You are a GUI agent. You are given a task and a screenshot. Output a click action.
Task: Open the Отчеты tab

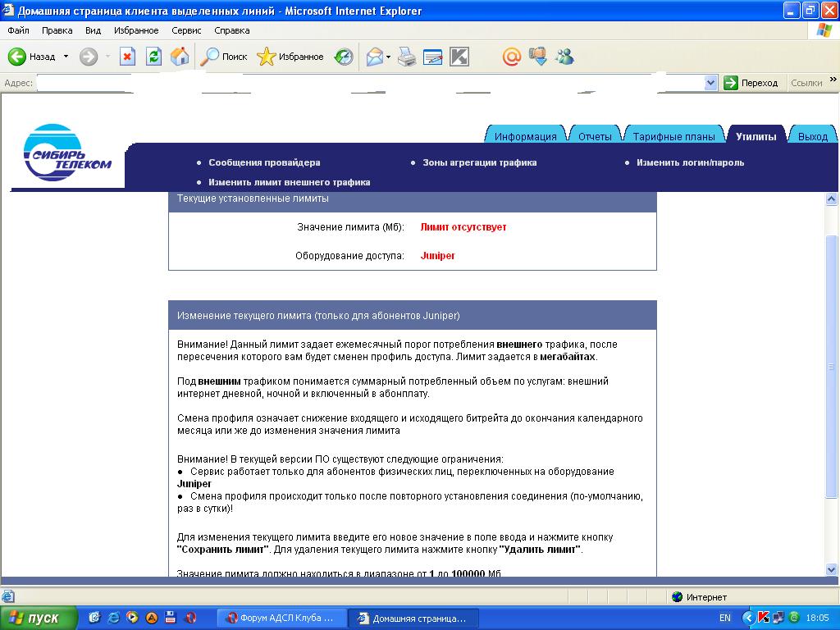595,136
